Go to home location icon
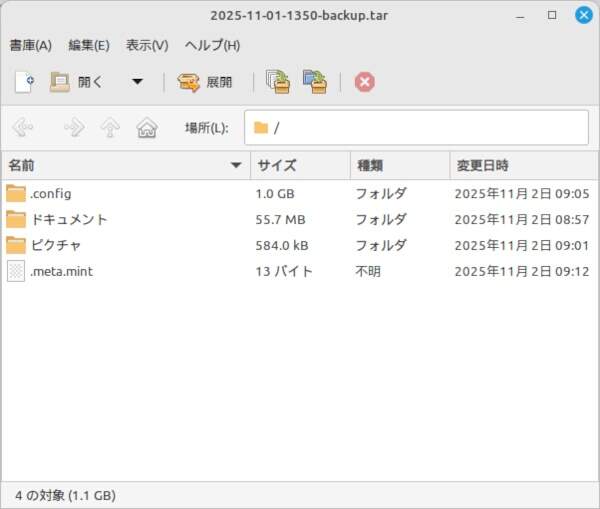This screenshot has width=600, height=509. (x=147, y=127)
